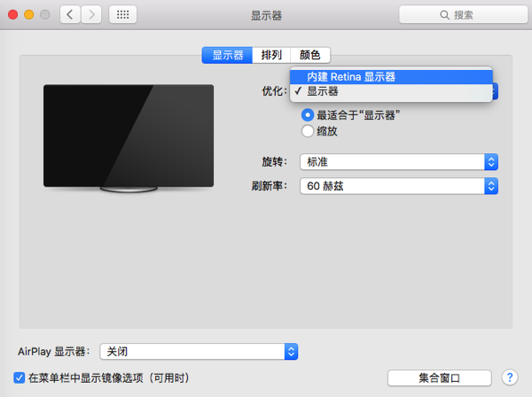The height and width of the screenshot is (397, 532).
Task: Go forward with the right arrow button
Action: pos(91,14)
